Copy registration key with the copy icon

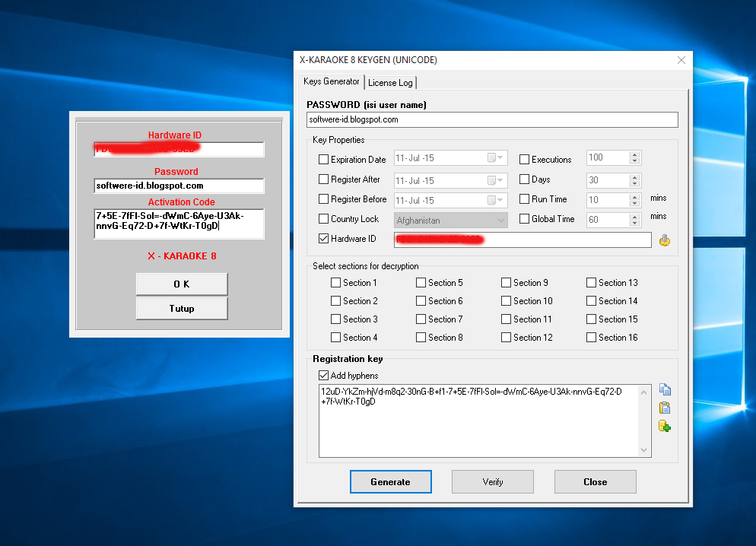(x=665, y=389)
